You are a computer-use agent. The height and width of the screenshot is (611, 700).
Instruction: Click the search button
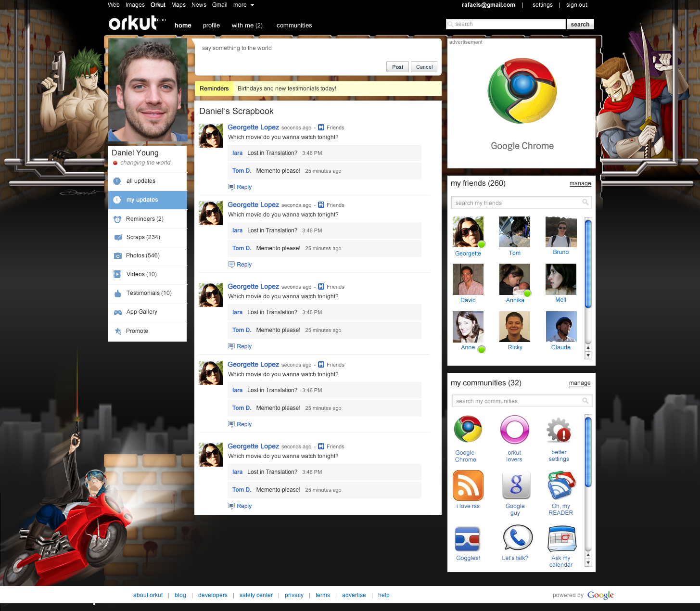(580, 24)
